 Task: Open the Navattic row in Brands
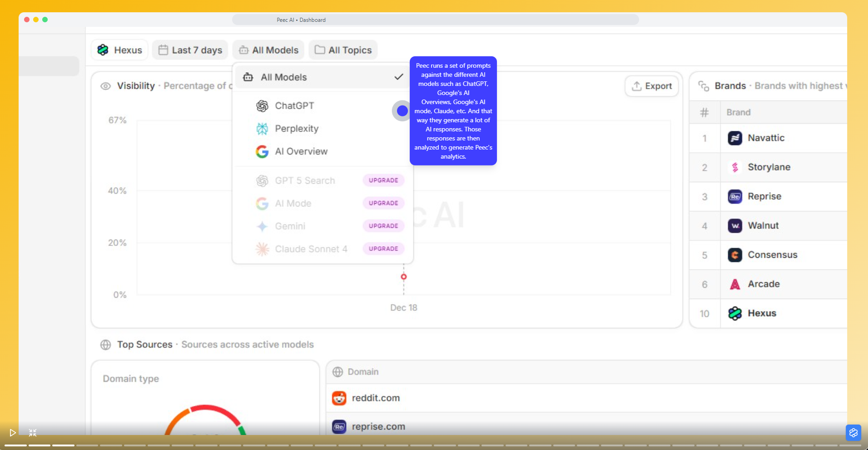click(768, 138)
